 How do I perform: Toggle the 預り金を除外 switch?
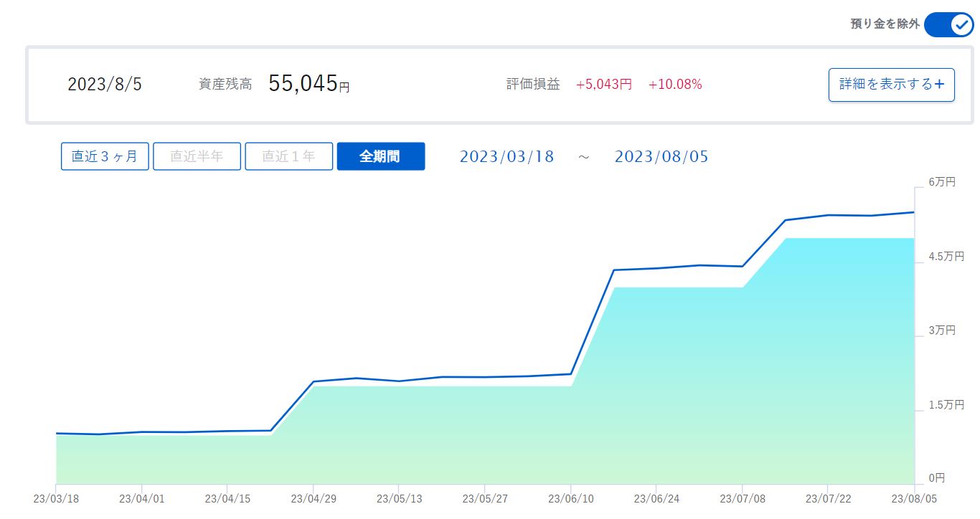[x=949, y=24]
